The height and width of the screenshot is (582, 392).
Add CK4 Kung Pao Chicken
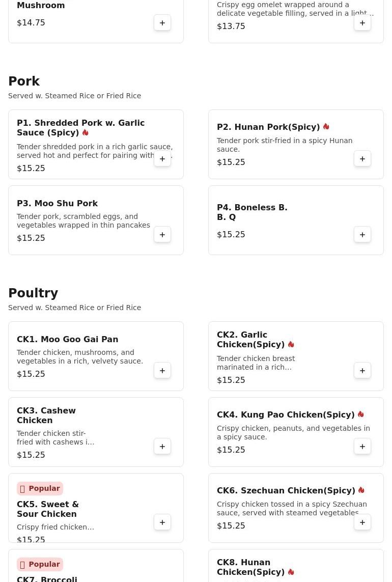click(362, 447)
